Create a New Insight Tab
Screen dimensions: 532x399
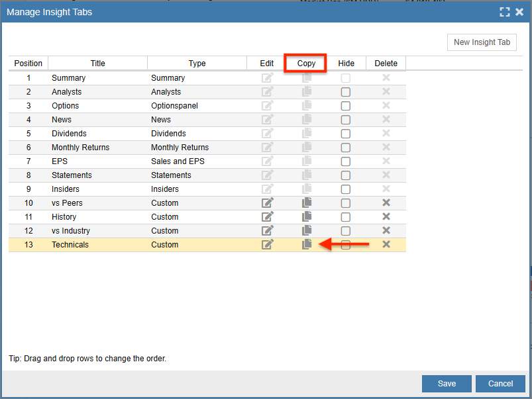[482, 42]
